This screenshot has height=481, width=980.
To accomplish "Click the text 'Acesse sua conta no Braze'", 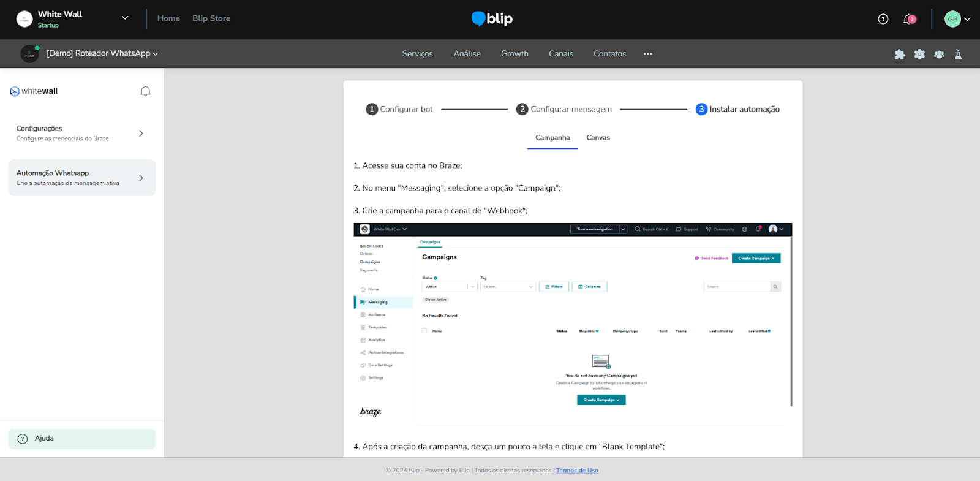I will coord(411,165).
